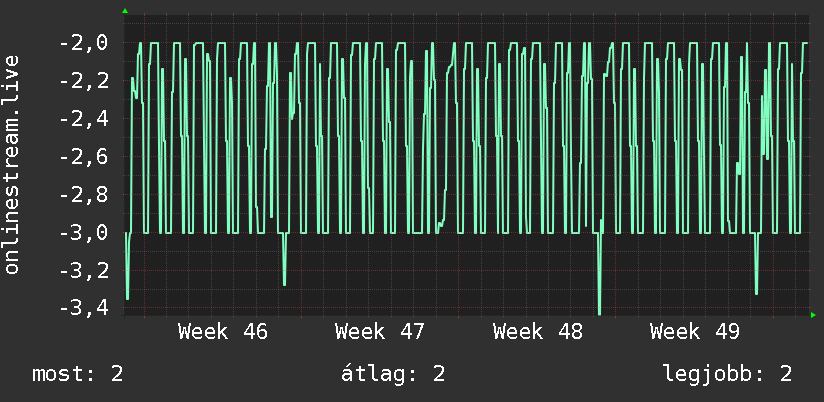Click the 'legjobb: 2' statistic

[727, 375]
